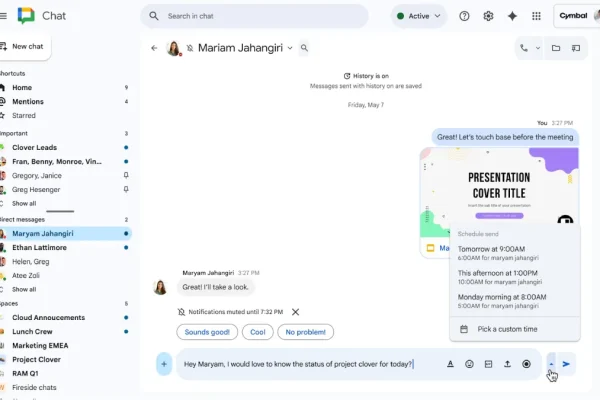Open the Ethan Lattimore direct message
This screenshot has width=600, height=400.
(x=39, y=247)
